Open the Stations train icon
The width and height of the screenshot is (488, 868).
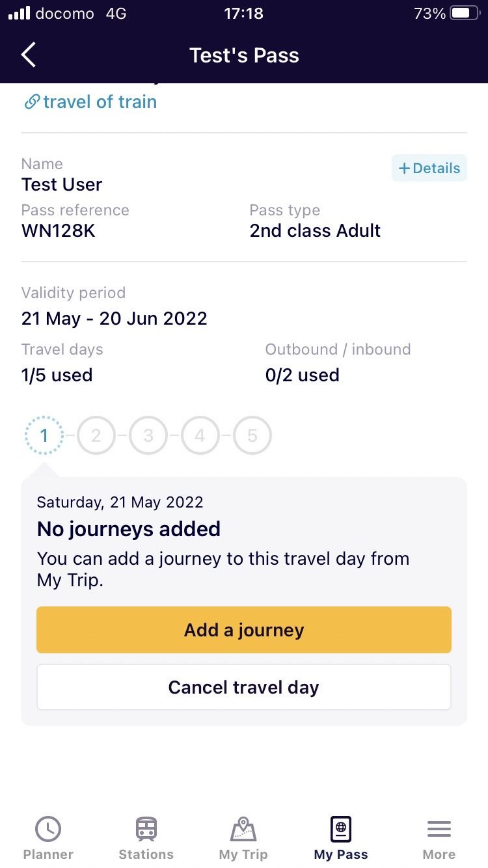[146, 829]
